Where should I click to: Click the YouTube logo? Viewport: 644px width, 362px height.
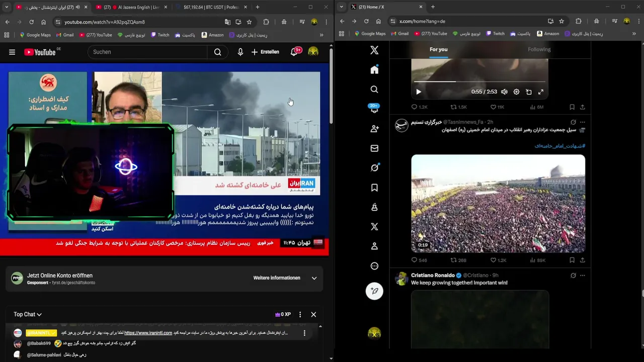(x=40, y=52)
